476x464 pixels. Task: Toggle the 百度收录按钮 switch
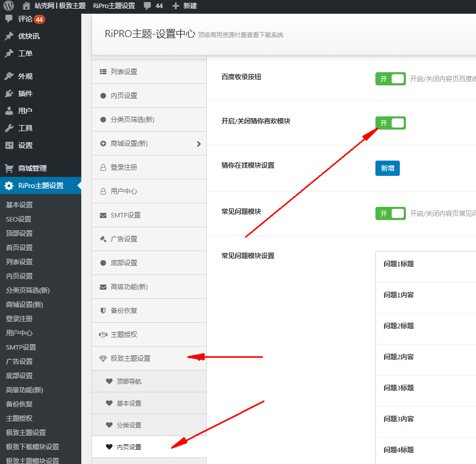[390, 79]
